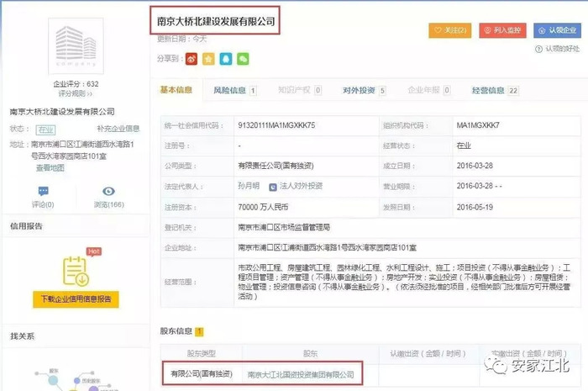Click shareholder type 有限公司(国有独资) cell
Image resolution: width=588 pixels, height=391 pixels.
pos(202,373)
